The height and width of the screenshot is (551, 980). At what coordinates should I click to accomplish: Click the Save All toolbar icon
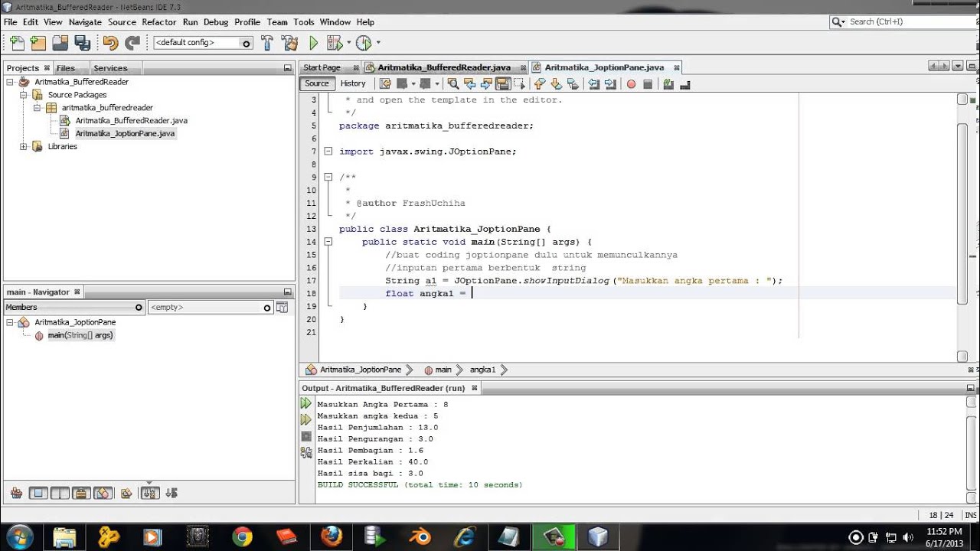coord(82,43)
